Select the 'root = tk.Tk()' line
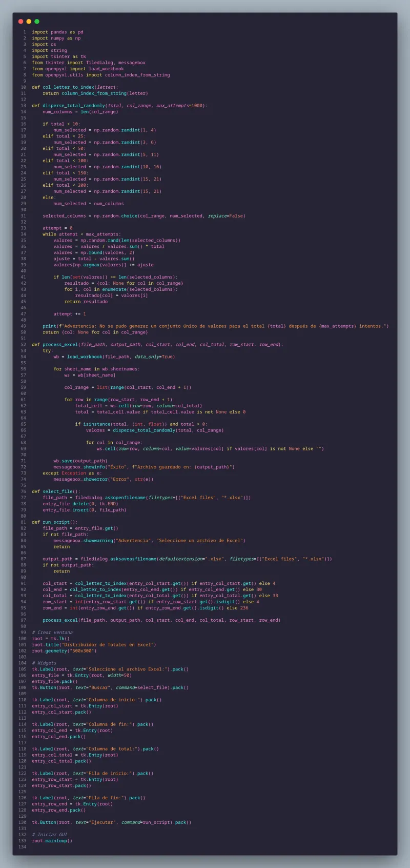The image size is (410, 868). [x=51, y=639]
